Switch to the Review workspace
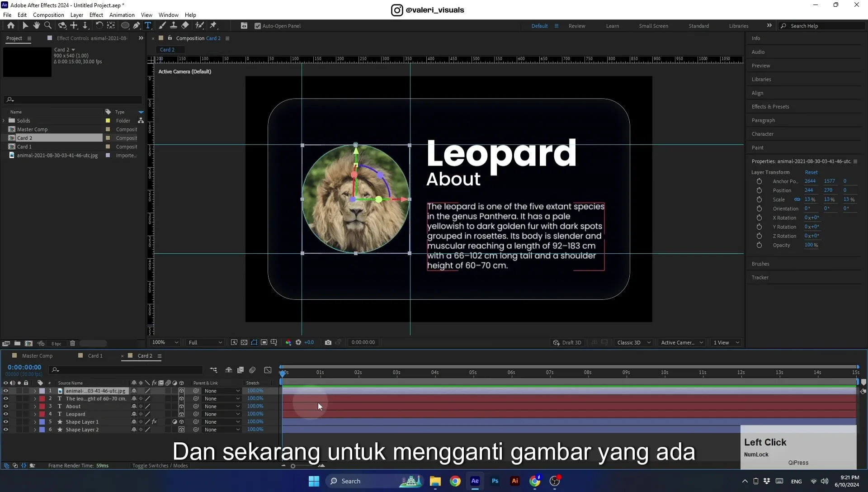Screen dimensions: 868x492 577,26
